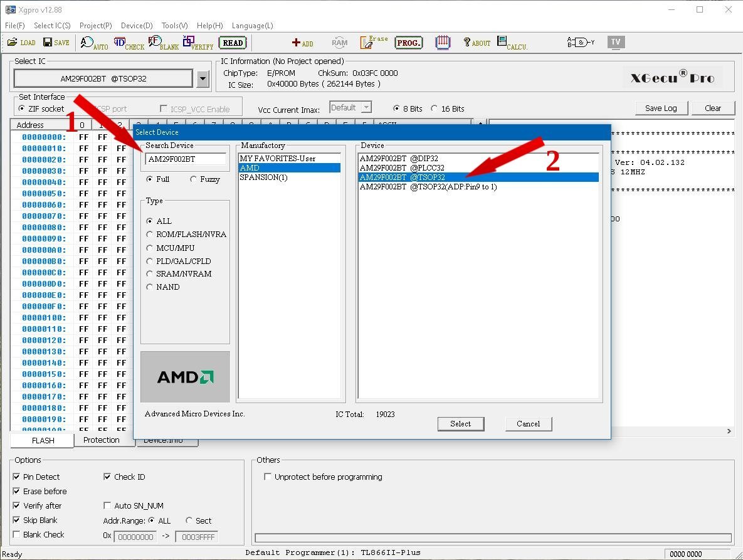Select device AM29F002BT @PLCC32
Image resolution: width=743 pixels, height=560 pixels.
(478, 168)
